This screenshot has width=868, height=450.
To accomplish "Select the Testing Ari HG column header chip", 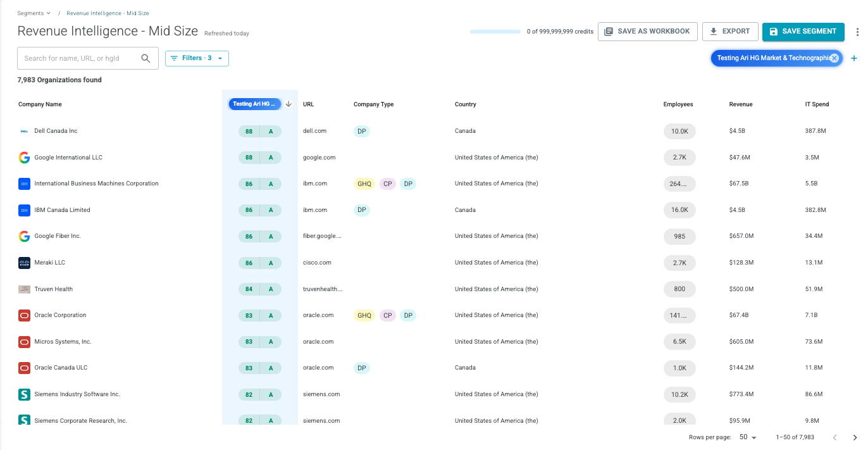I will [254, 104].
